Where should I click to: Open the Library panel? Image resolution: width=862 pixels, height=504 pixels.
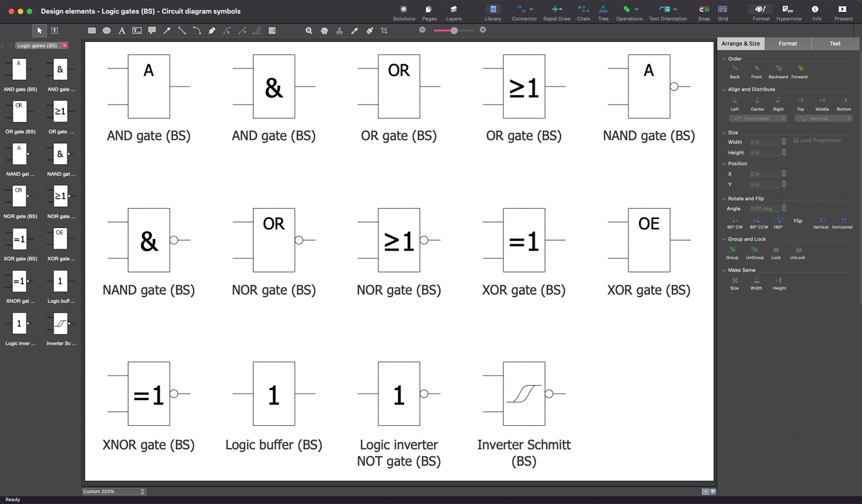[492, 13]
